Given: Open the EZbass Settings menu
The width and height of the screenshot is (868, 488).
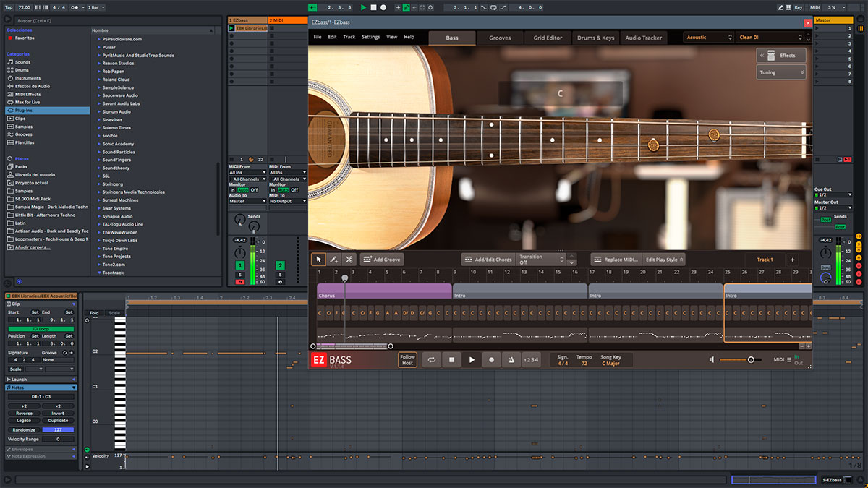Looking at the screenshot, I should tap(370, 37).
